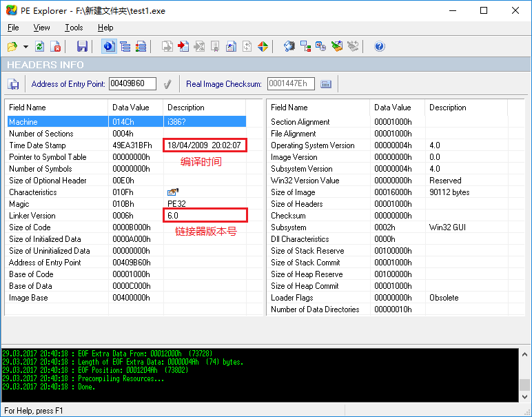Click the left table Data Value column header
The height and width of the screenshot is (417, 532).
(x=136, y=108)
